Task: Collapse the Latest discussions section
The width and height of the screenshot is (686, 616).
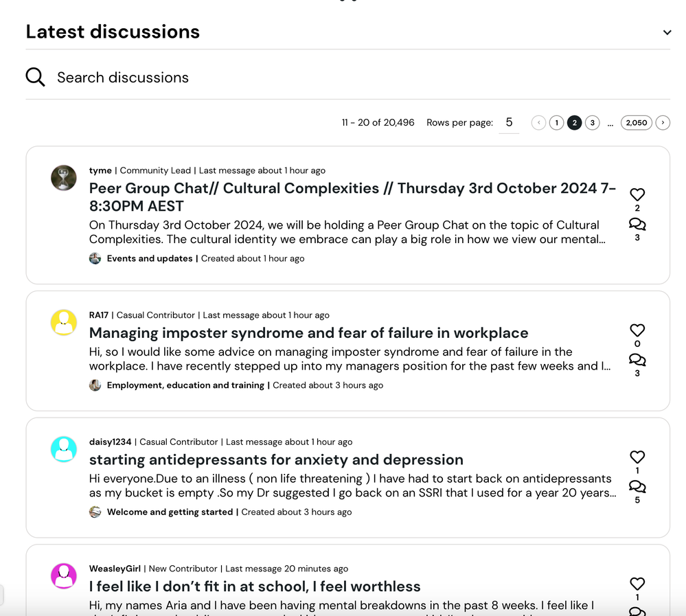Action: coord(667,32)
